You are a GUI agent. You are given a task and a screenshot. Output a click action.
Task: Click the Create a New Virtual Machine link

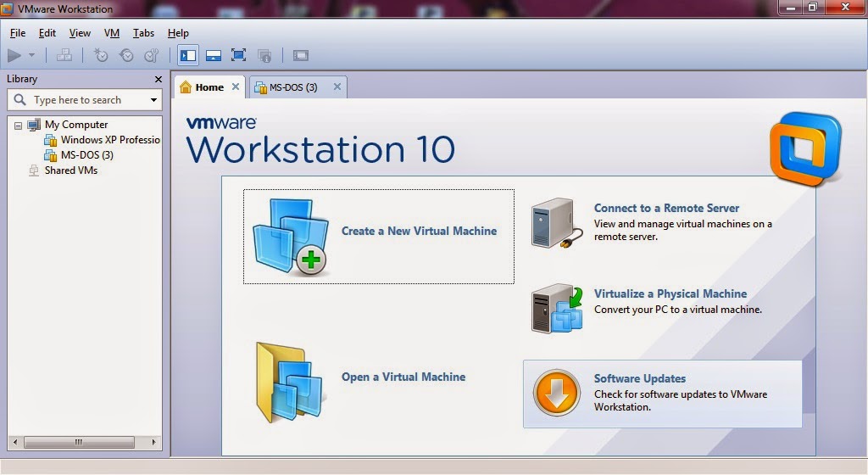coord(419,231)
